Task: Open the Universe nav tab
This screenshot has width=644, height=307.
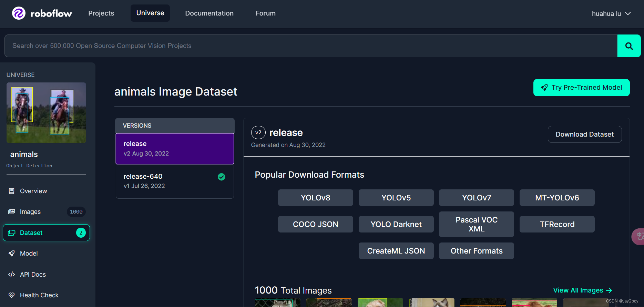Action: (150, 13)
